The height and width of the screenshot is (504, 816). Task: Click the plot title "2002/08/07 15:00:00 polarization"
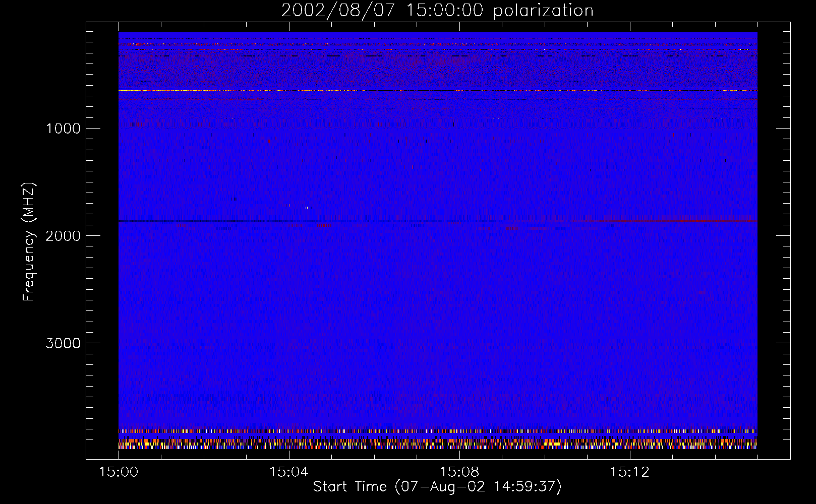tap(437, 11)
